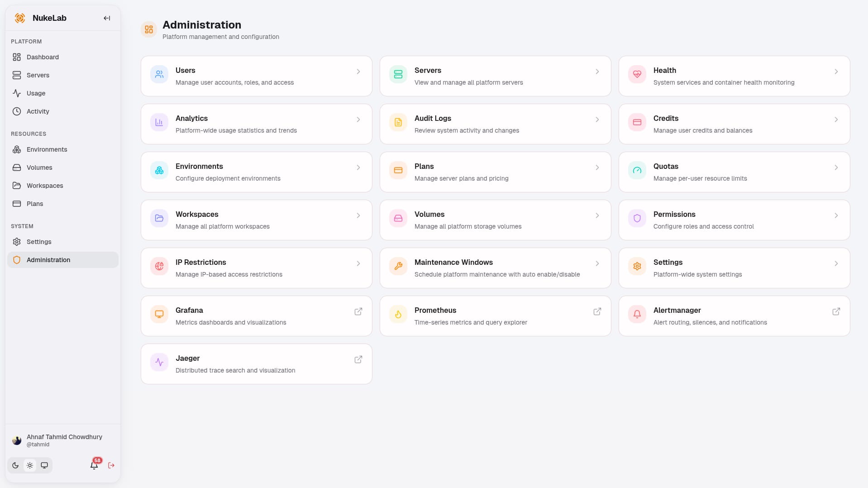
Task: Click the Plans card orange icon
Action: (398, 170)
